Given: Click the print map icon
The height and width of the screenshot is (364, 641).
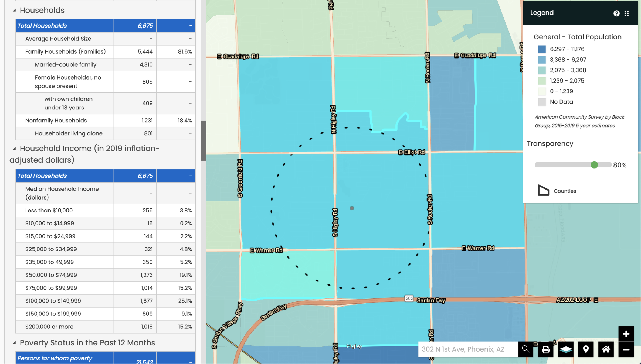Looking at the screenshot, I should [545, 349].
